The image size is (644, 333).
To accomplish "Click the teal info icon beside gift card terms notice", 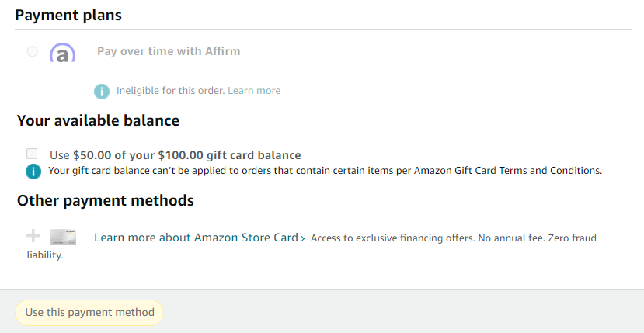I will pyautogui.click(x=33, y=172).
